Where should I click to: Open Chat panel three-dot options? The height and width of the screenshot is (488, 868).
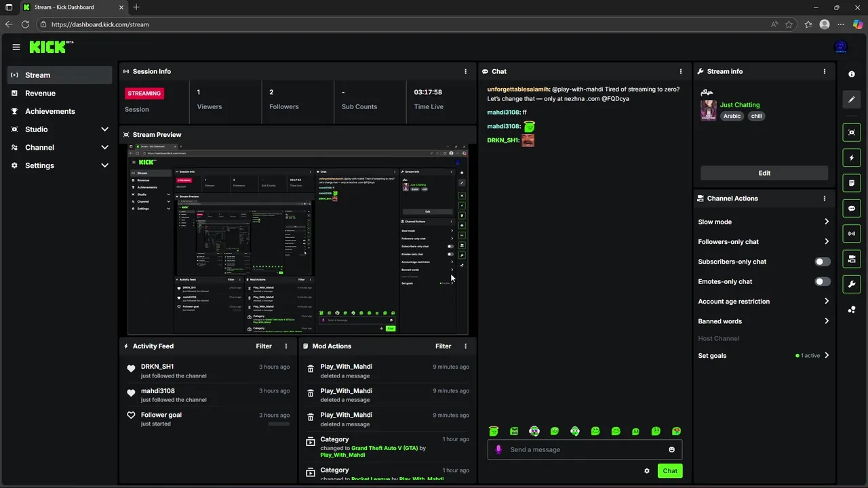tap(681, 71)
